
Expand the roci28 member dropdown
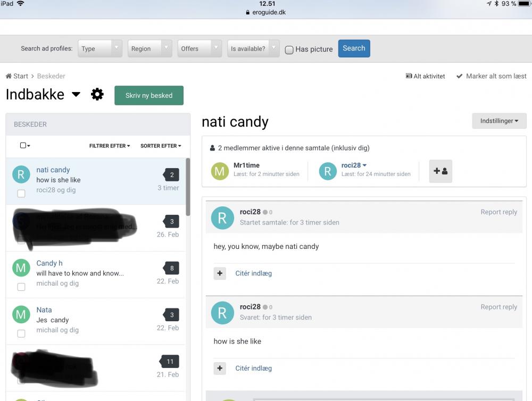[365, 165]
